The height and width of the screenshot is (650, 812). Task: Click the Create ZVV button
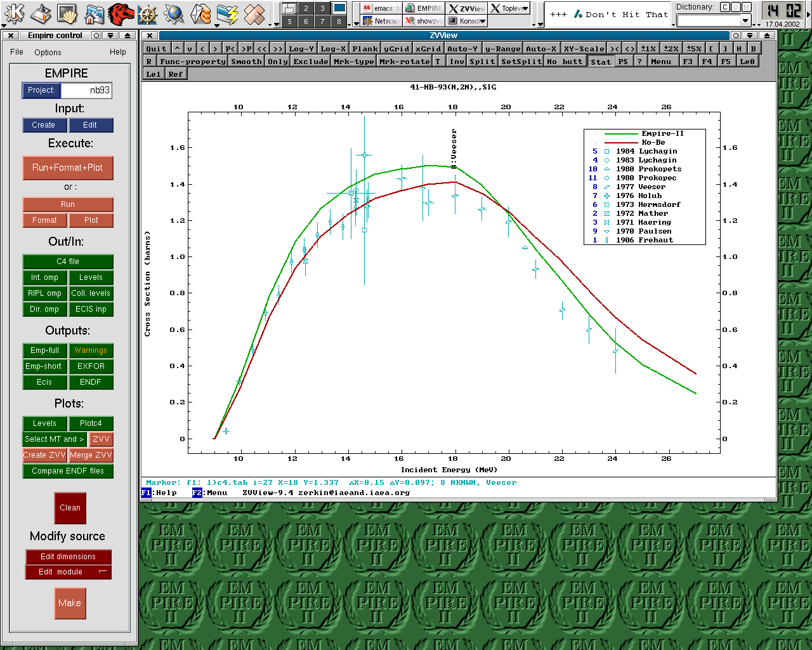(x=44, y=455)
